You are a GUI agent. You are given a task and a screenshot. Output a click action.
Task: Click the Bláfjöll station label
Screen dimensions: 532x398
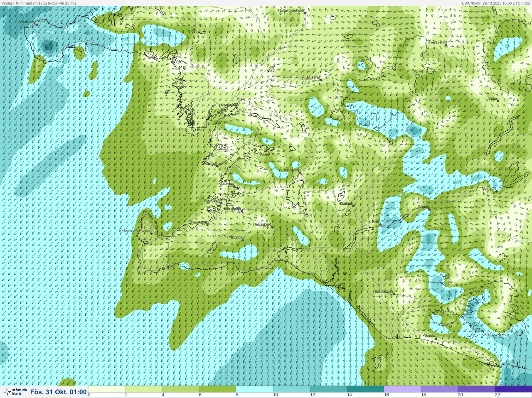coord(236,238)
